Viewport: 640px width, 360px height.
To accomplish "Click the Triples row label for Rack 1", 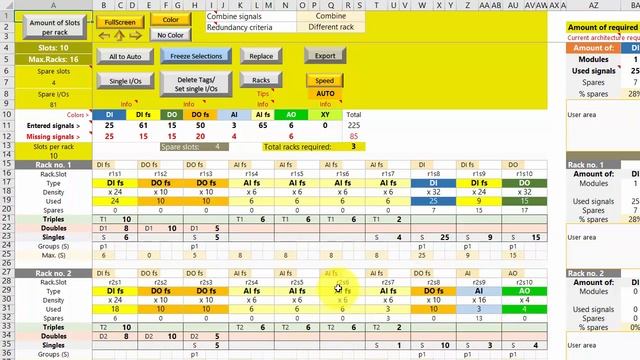I will pos(53,219).
